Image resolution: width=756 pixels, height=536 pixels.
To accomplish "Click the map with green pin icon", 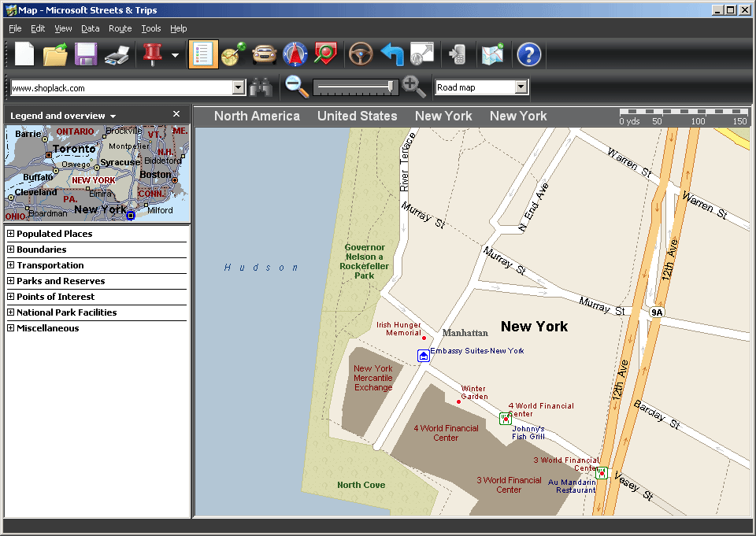I will (x=493, y=54).
